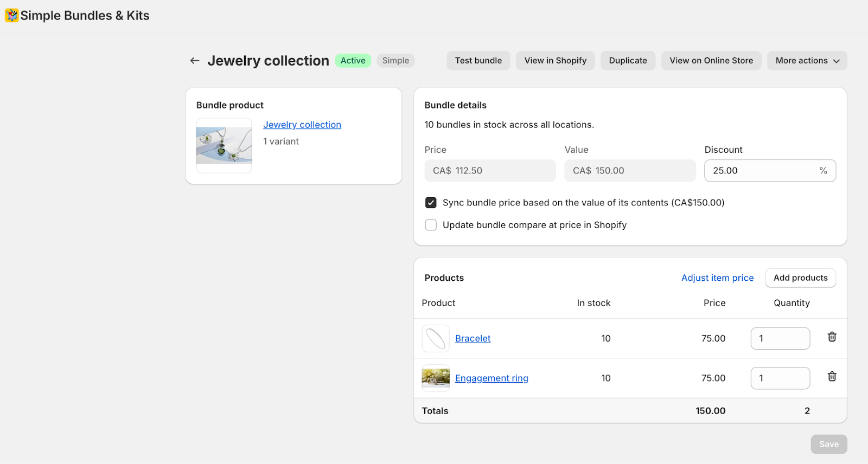This screenshot has height=464, width=868.
Task: Click the back arrow beside Jewelry collection
Action: pyautogui.click(x=195, y=61)
